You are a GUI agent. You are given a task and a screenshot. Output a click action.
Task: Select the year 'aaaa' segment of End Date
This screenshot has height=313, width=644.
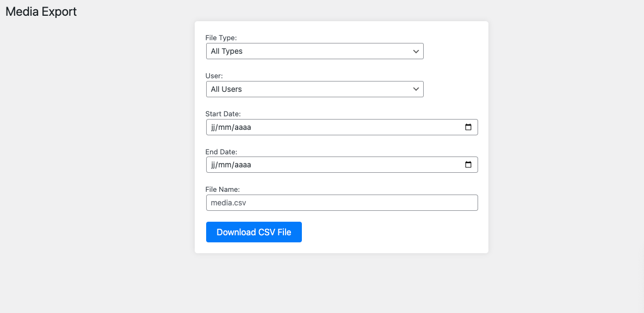coord(243,165)
